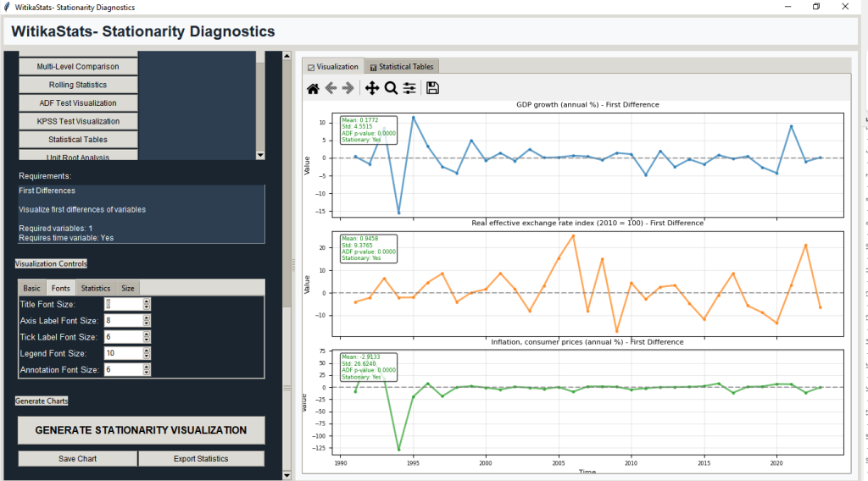The width and height of the screenshot is (868, 481).
Task: Select KPSS Test Visualization
Action: click(x=78, y=121)
